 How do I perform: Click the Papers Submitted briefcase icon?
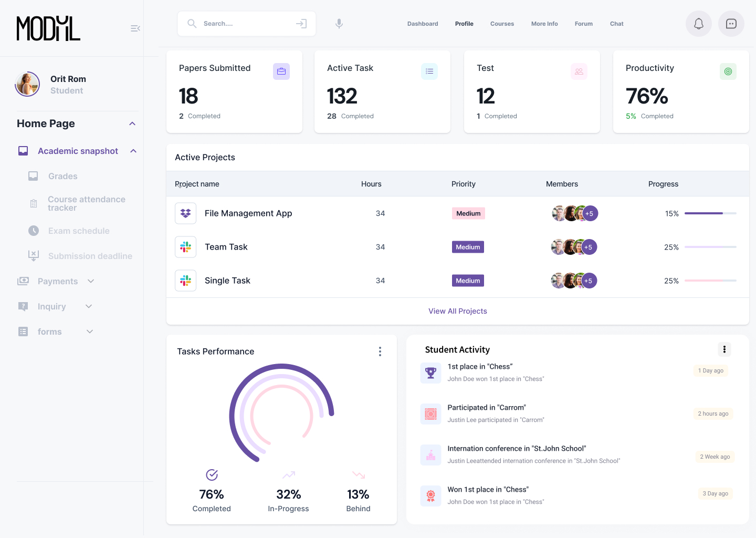pyautogui.click(x=281, y=71)
